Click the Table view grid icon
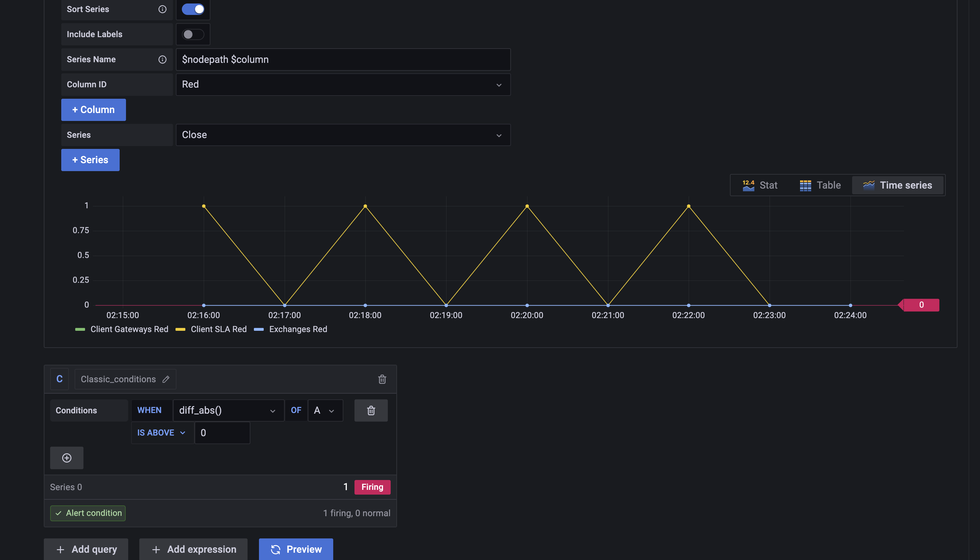The height and width of the screenshot is (560, 980). [805, 185]
